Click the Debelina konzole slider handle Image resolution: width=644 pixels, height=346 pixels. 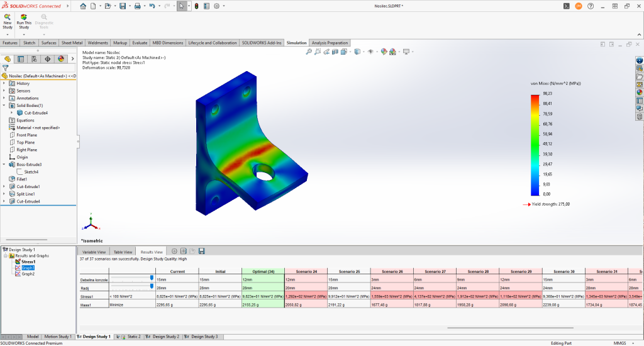pyautogui.click(x=152, y=278)
